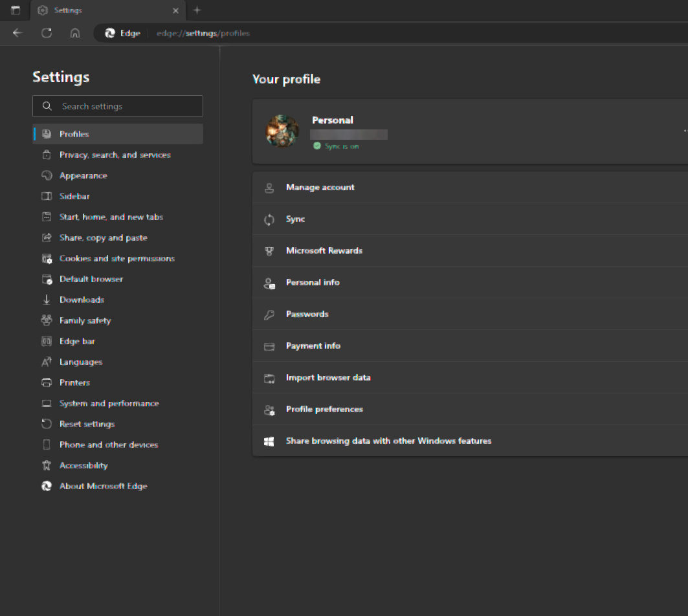
Task: Open Privacy, search, and services settings
Action: [115, 155]
